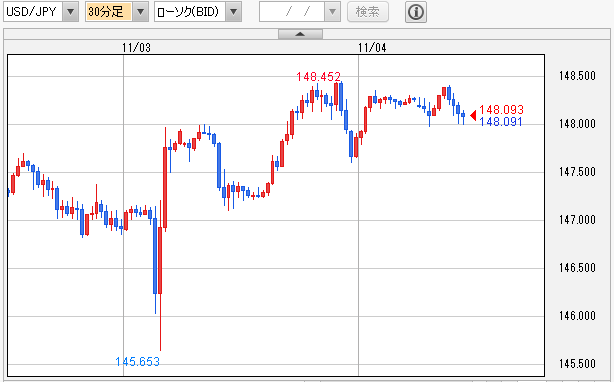Click the 147.500 axis label
614x382 pixels.
pyautogui.click(x=577, y=171)
